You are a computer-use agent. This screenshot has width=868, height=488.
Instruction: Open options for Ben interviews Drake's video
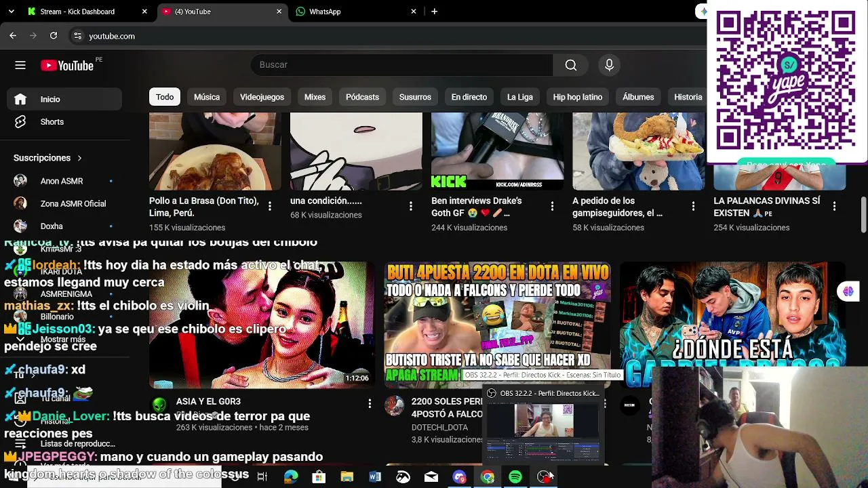pyautogui.click(x=552, y=206)
